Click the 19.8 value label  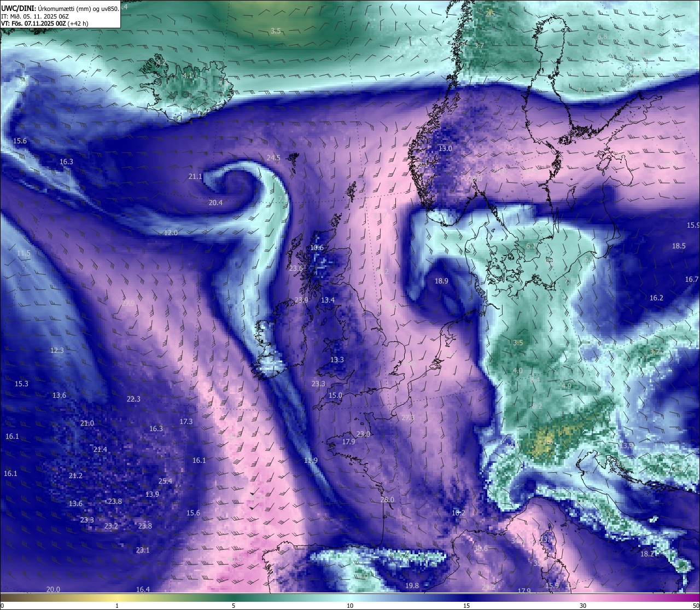click(x=412, y=585)
